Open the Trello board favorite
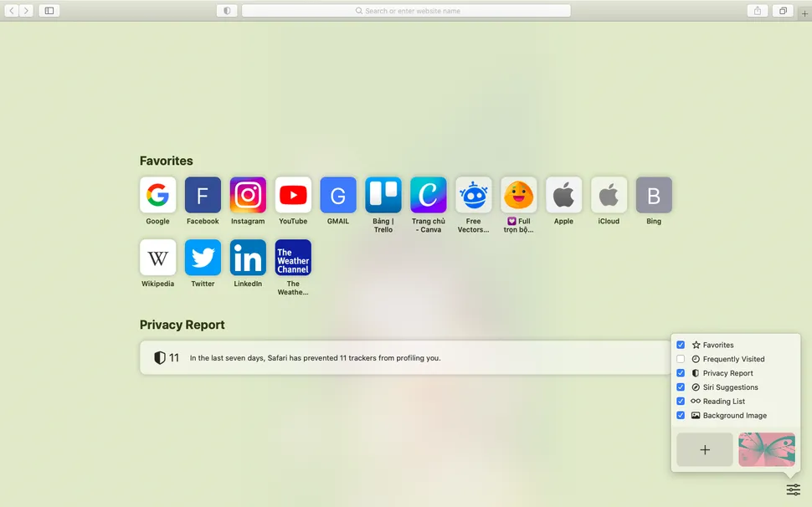This screenshot has height=507, width=812. click(x=383, y=195)
